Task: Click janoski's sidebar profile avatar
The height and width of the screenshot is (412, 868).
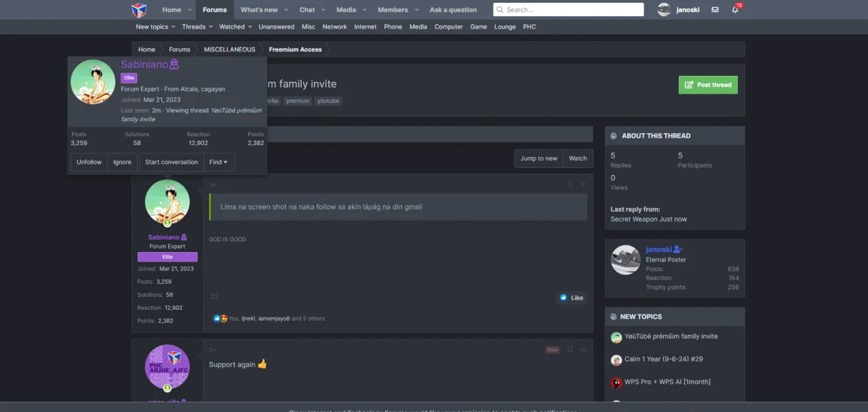Action: point(625,260)
